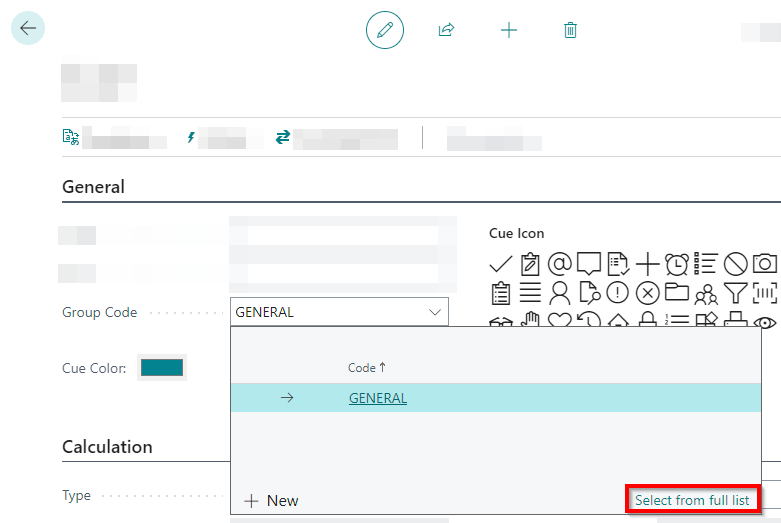
Task: Click the Group Code input field
Action: (328, 312)
